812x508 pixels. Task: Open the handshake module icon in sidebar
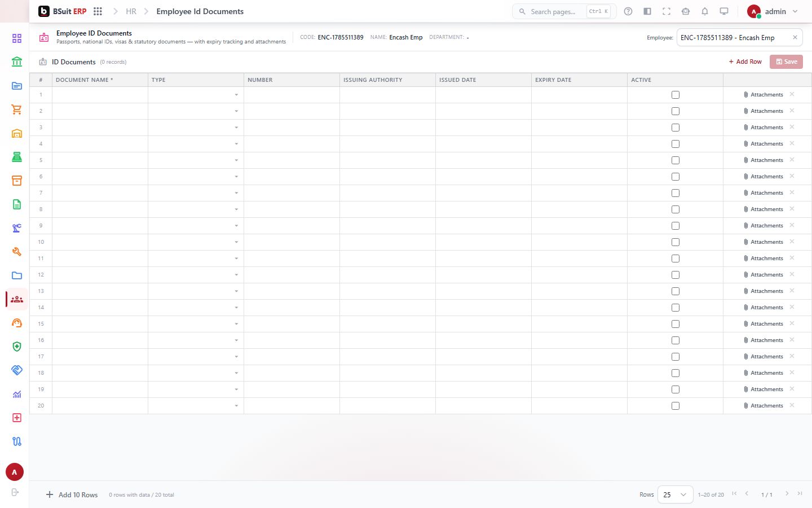17,370
